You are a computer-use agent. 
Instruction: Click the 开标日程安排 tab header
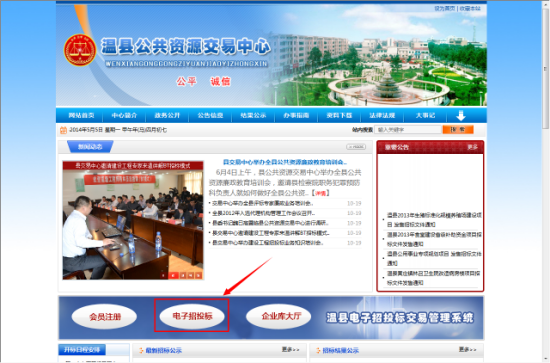[x=82, y=350]
